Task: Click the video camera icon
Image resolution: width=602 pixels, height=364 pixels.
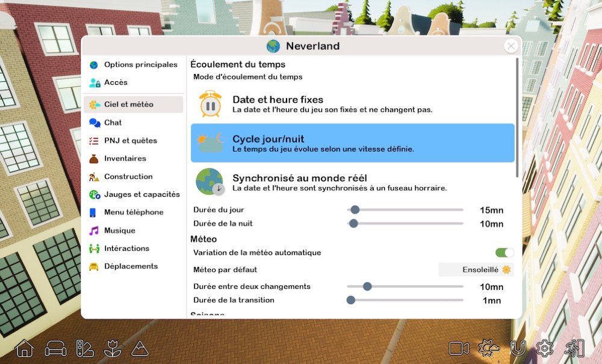Action: click(x=459, y=348)
